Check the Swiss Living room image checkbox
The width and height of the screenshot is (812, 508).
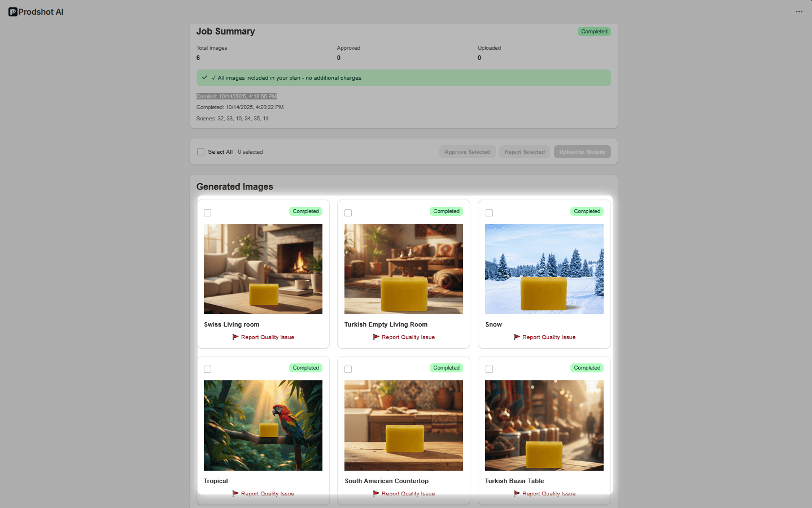click(x=207, y=212)
